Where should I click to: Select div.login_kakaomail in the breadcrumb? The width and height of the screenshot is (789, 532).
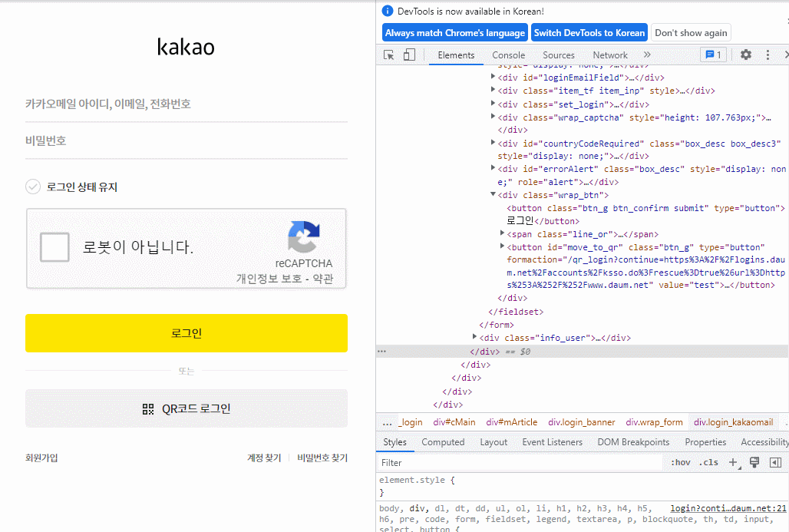coord(733,422)
